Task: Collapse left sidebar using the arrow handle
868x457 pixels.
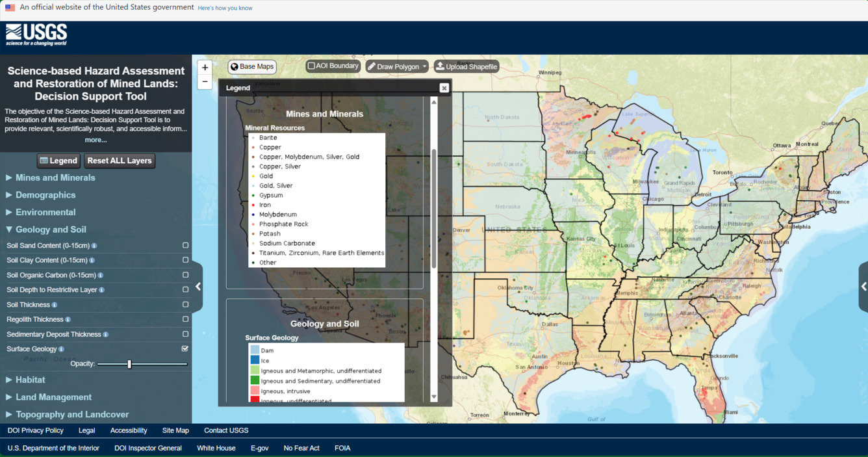Action: coord(198,286)
